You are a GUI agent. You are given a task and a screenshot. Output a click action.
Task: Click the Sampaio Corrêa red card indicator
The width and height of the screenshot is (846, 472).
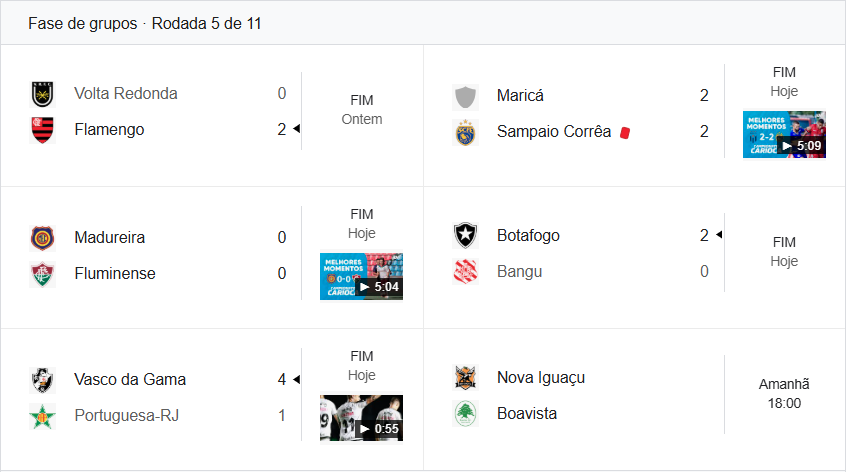point(624,132)
